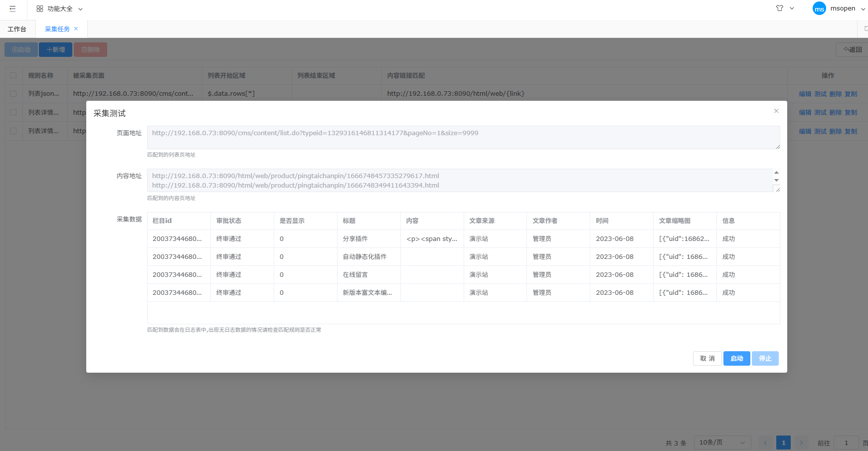
Task: Click the ms user avatar
Action: 819,8
